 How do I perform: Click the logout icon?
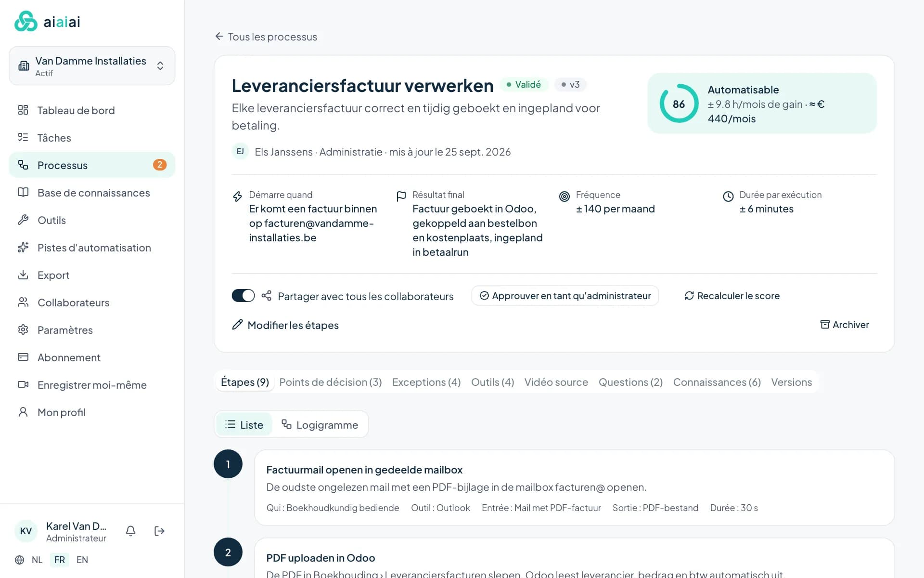tap(159, 531)
